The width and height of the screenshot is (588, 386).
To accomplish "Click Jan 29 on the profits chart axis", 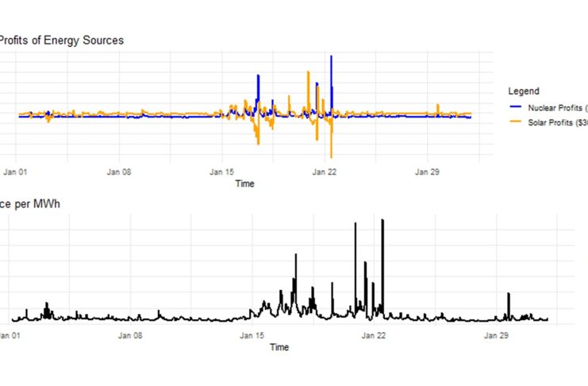I will pyautogui.click(x=428, y=171).
